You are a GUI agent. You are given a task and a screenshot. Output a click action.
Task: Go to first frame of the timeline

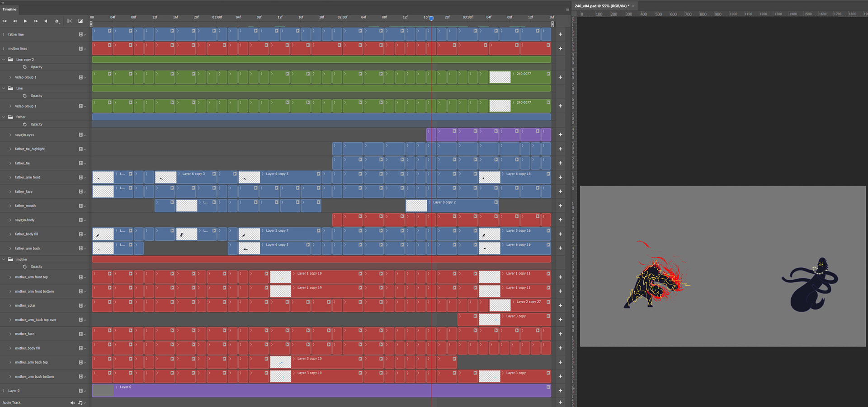tap(5, 21)
